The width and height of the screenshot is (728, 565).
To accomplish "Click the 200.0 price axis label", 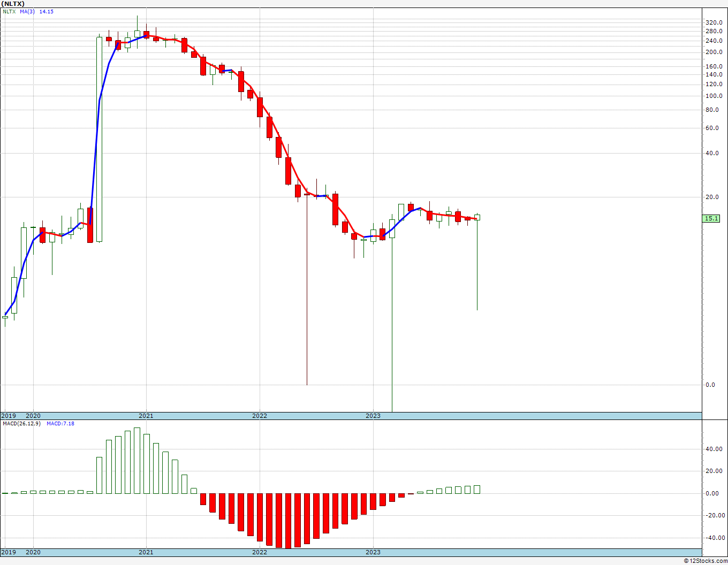I will click(x=714, y=52).
